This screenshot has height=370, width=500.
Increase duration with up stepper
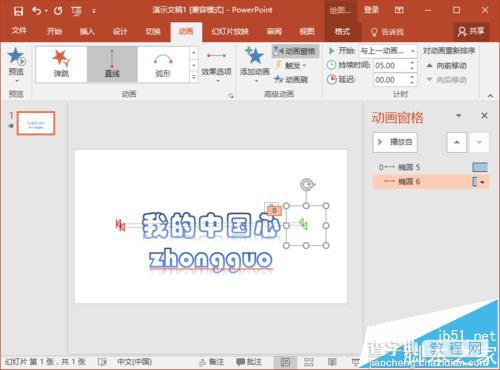point(412,62)
